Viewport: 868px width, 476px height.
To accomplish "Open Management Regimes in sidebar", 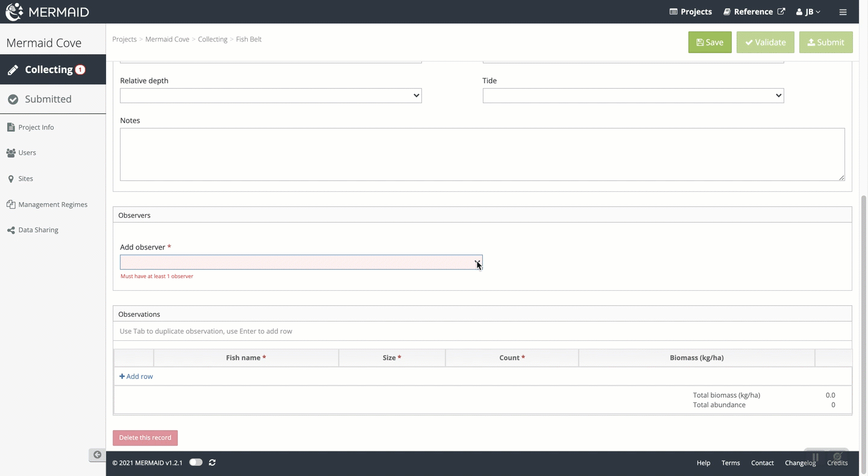I will pyautogui.click(x=52, y=205).
